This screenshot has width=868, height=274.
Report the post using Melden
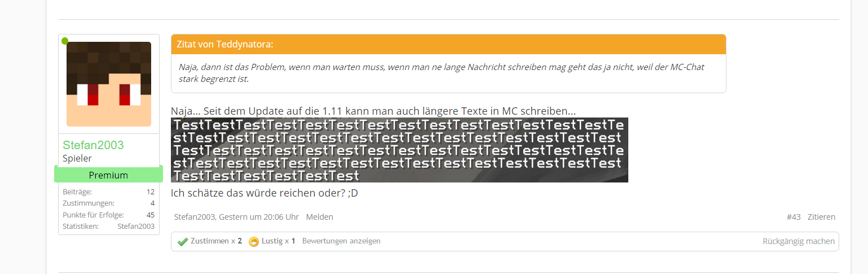319,217
